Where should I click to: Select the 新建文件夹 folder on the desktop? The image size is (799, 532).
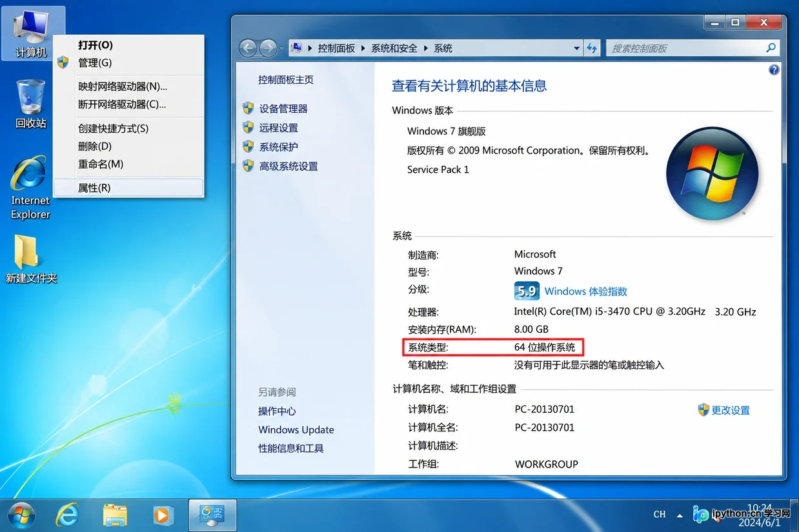[x=31, y=260]
